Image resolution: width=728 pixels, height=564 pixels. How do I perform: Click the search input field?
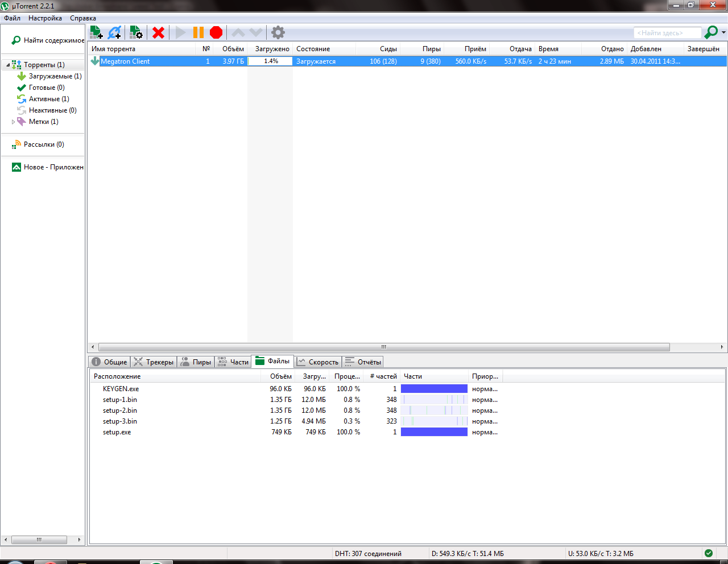[x=667, y=33]
